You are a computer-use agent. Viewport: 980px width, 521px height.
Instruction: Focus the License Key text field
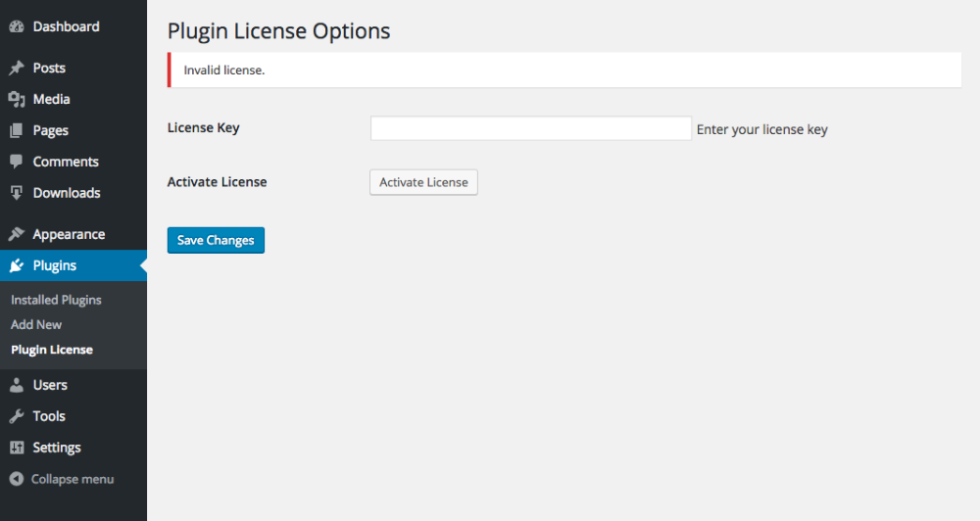coord(530,128)
